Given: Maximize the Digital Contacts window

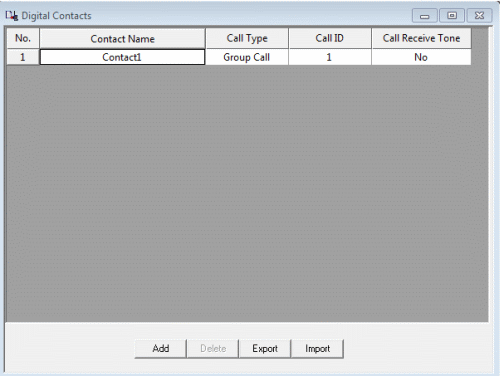Looking at the screenshot, I should pyautogui.click(x=452, y=16).
